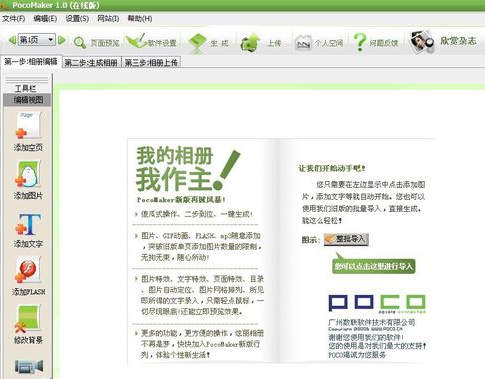Click the 问题反馈 question mark icon
485x379 pixels.
[360, 42]
